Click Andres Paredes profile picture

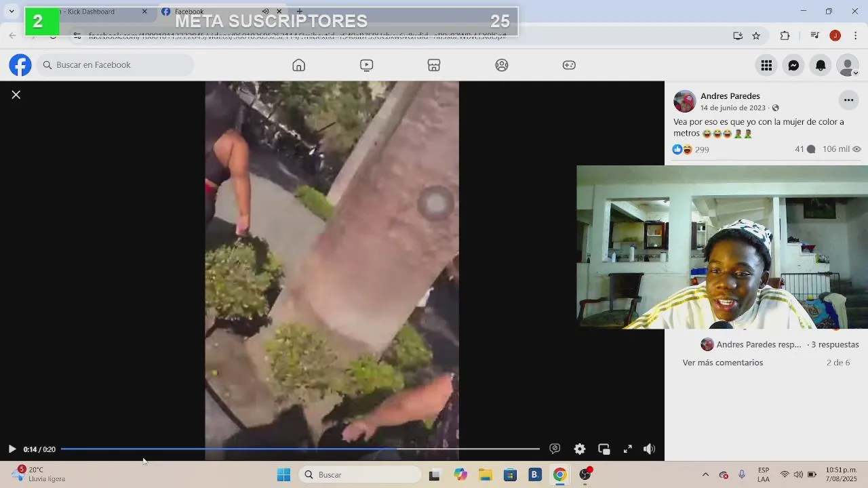tap(685, 101)
